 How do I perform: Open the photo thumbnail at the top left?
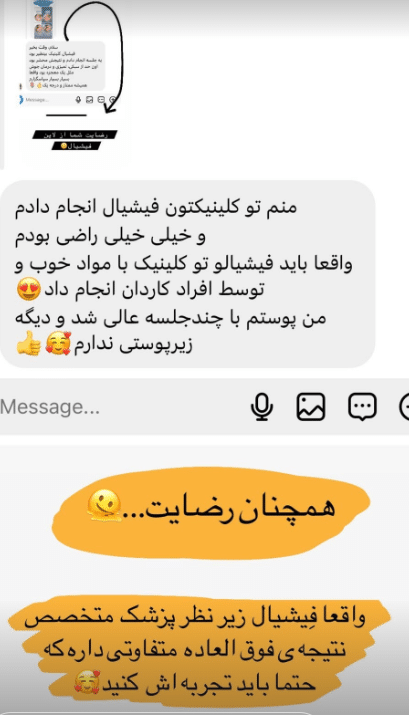point(43,19)
